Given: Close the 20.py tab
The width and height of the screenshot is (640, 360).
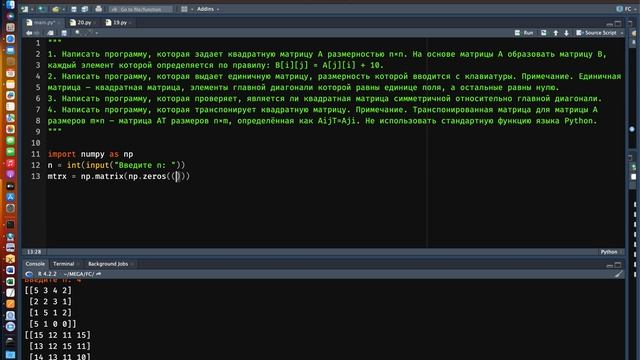Looking at the screenshot, I should point(94,23).
